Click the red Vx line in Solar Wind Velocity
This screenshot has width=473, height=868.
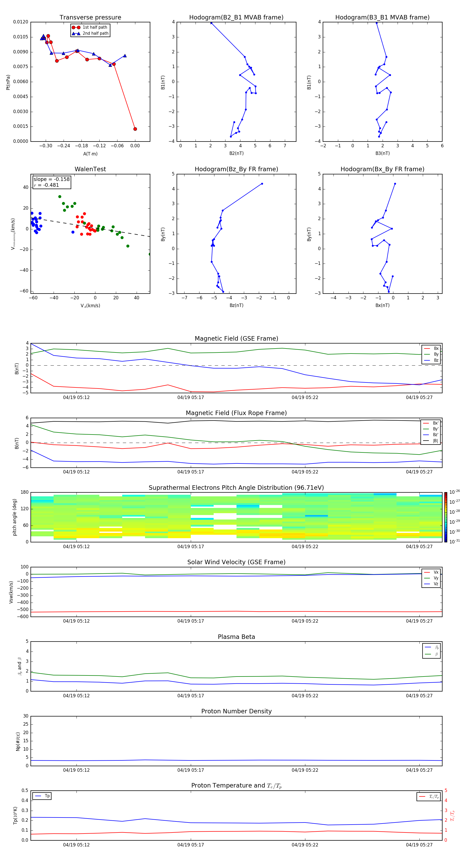(x=236, y=612)
